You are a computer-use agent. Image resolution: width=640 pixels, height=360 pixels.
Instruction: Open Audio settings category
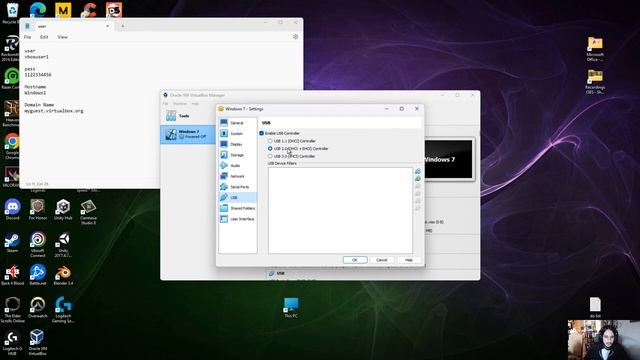click(238, 165)
